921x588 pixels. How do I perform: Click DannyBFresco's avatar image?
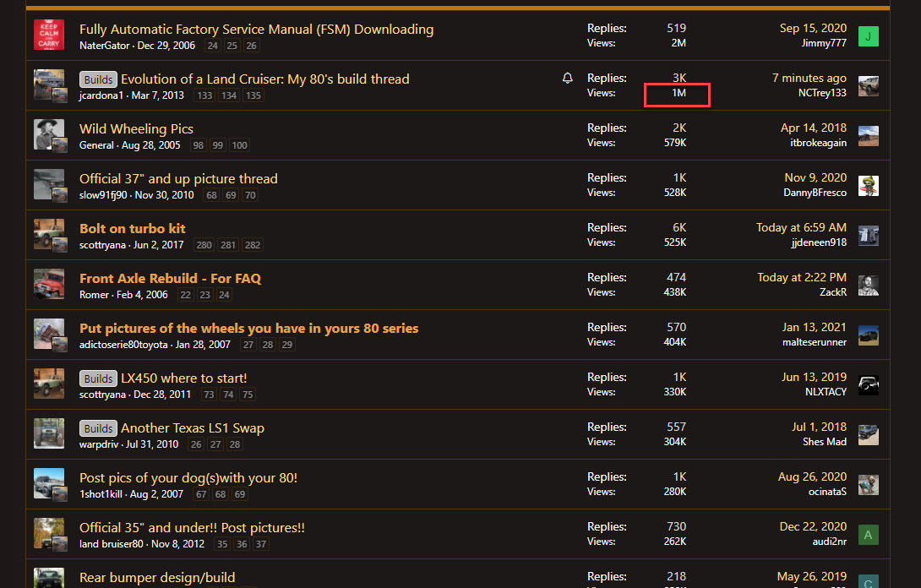[x=868, y=186]
